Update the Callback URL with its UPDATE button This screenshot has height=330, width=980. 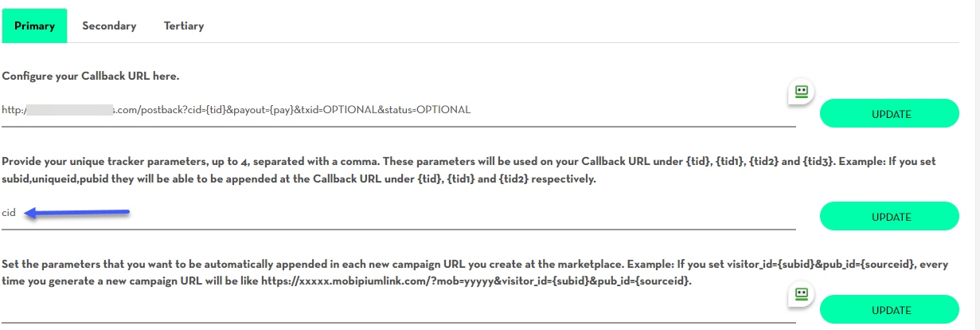click(x=890, y=113)
